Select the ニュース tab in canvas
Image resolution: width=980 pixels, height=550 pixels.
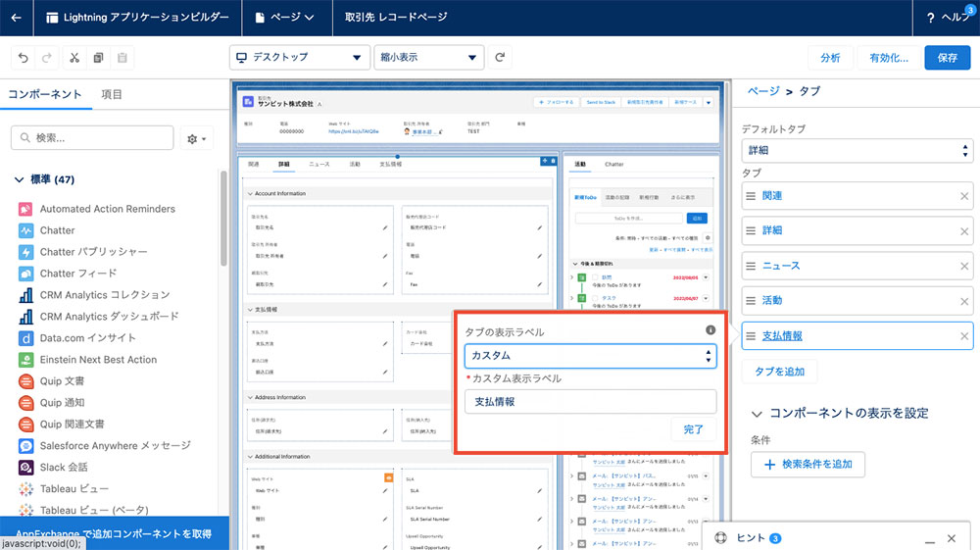[x=318, y=164]
